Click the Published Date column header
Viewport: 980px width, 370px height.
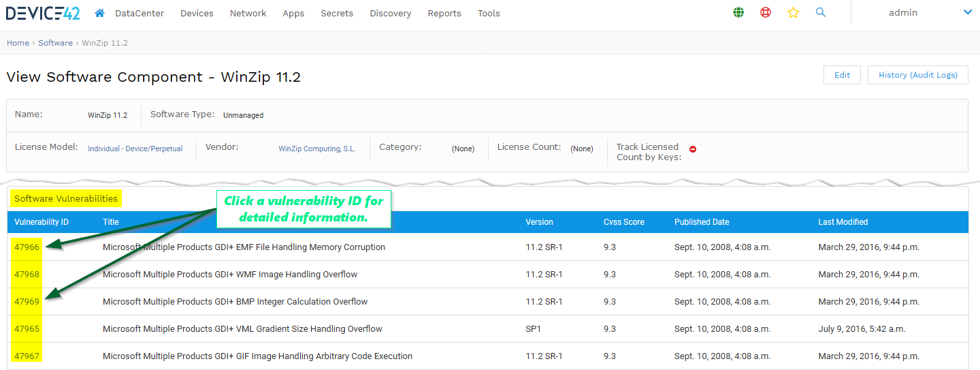coord(702,222)
